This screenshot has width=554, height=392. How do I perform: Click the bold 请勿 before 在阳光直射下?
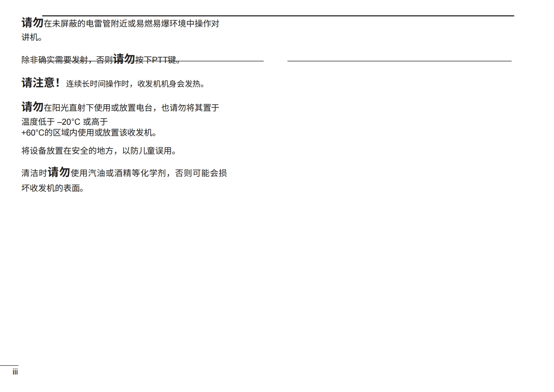pyautogui.click(x=32, y=107)
